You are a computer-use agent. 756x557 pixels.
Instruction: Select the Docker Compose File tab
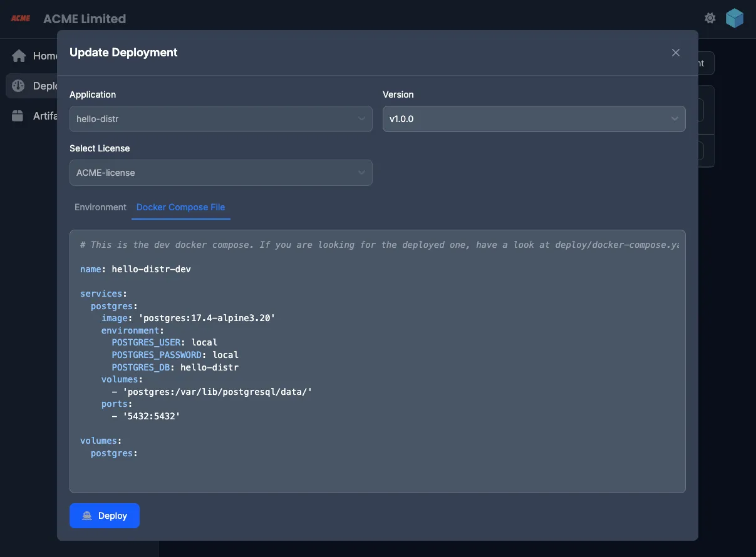180,207
